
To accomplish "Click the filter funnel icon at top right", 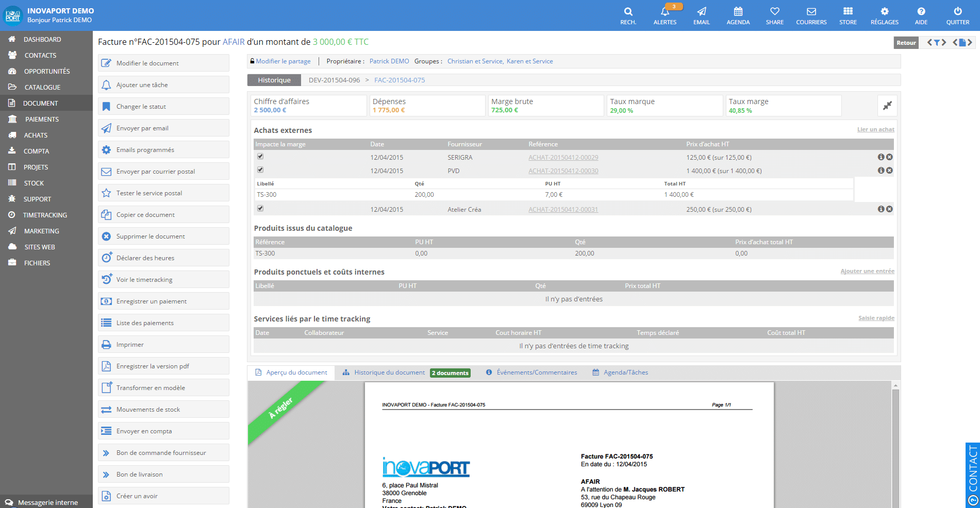I will (x=937, y=43).
